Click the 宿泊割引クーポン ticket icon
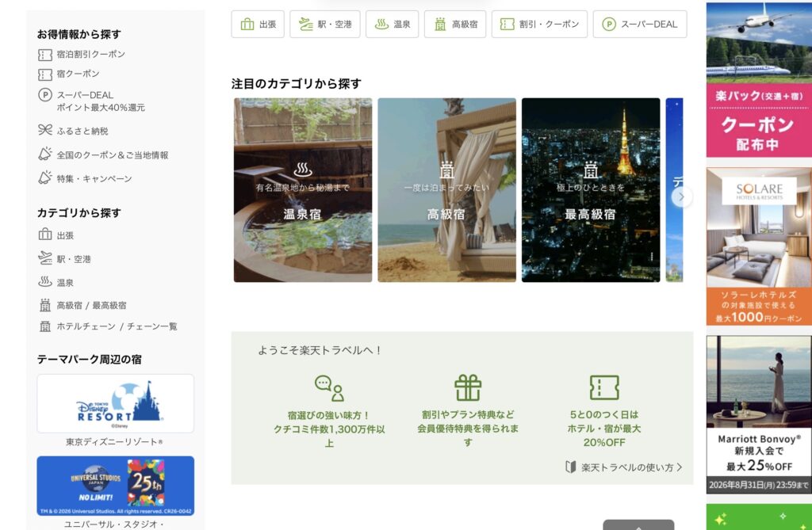The image size is (812, 530). (45, 55)
